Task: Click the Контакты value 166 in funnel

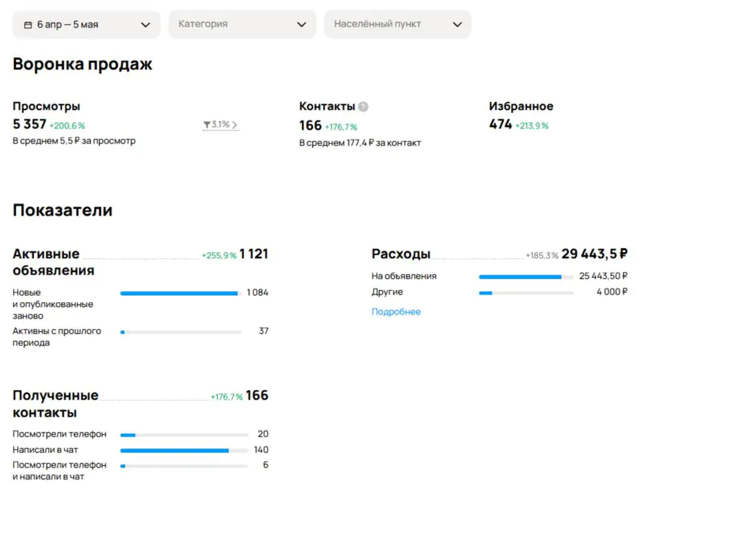Action: tap(310, 126)
